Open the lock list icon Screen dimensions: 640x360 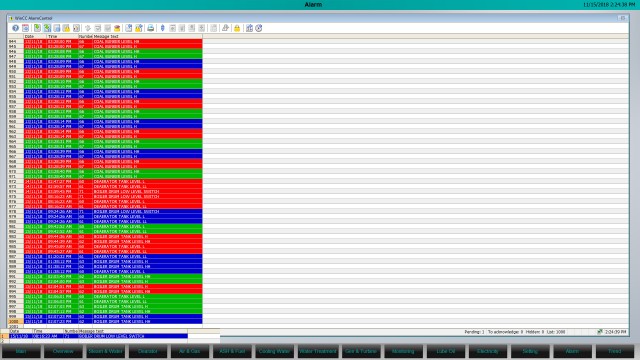click(x=66, y=28)
